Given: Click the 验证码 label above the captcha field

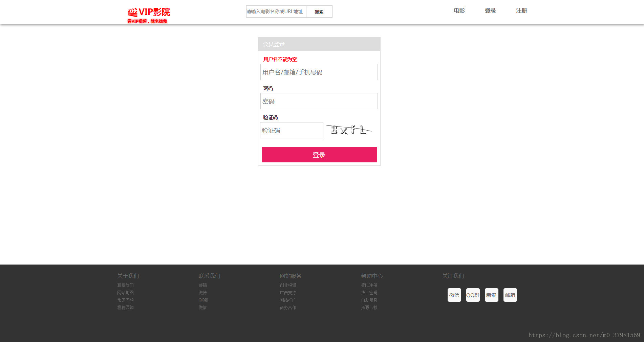Looking at the screenshot, I should tap(270, 117).
